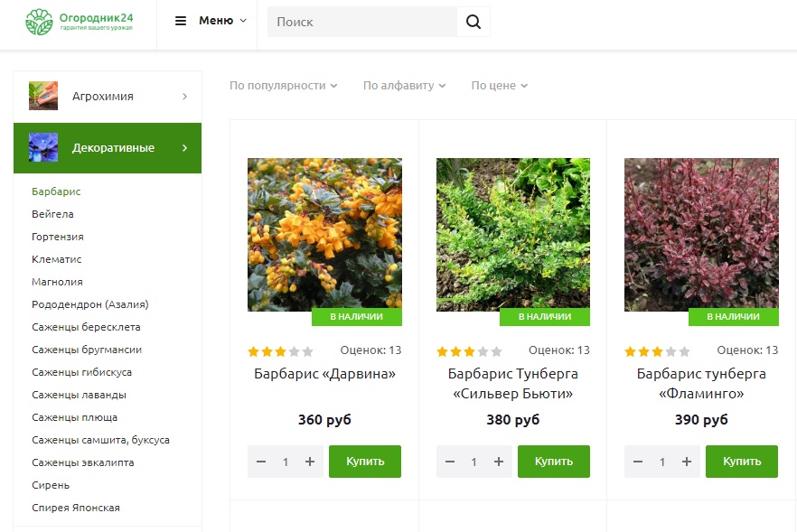The width and height of the screenshot is (797, 532).
Task: Expand the Агрохимия category arrow
Action: point(184,97)
